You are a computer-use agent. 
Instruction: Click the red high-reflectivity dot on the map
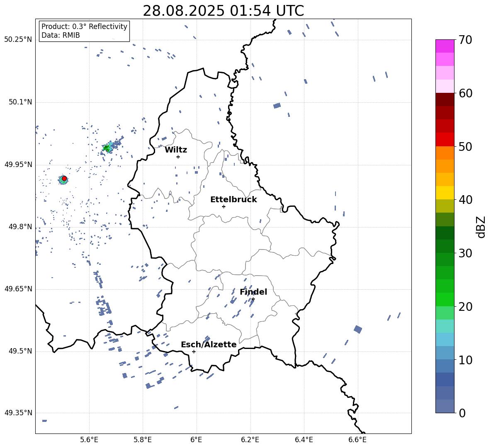[x=64, y=179]
